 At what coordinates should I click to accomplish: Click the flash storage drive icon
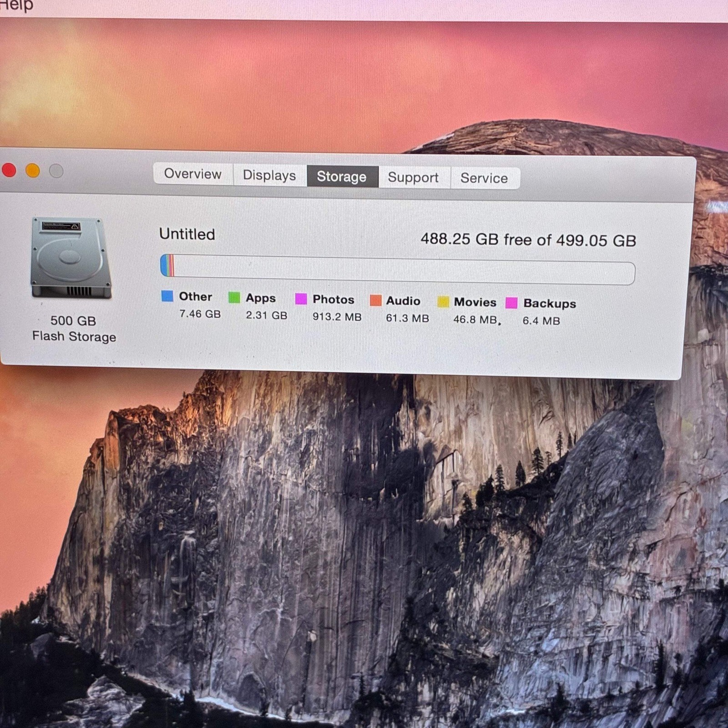point(71,258)
